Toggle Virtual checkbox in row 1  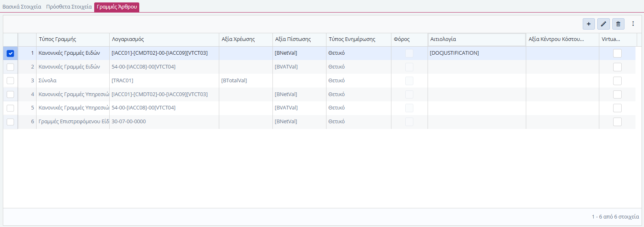[617, 53]
